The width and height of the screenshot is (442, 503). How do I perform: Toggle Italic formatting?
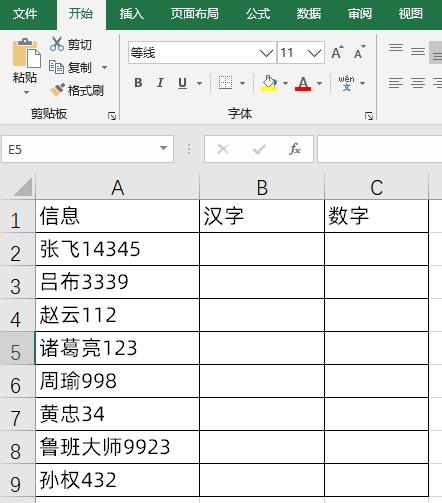click(x=160, y=83)
